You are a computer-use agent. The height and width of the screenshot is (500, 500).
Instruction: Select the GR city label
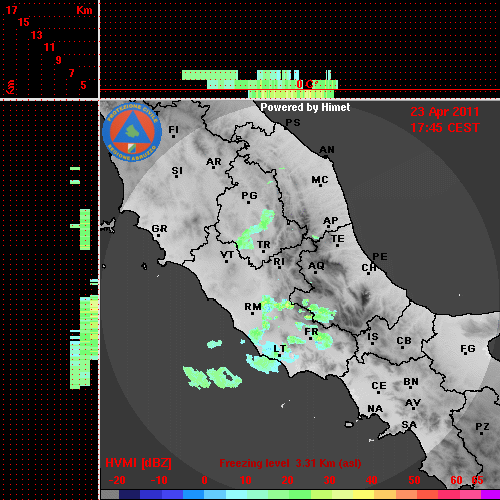point(159,229)
